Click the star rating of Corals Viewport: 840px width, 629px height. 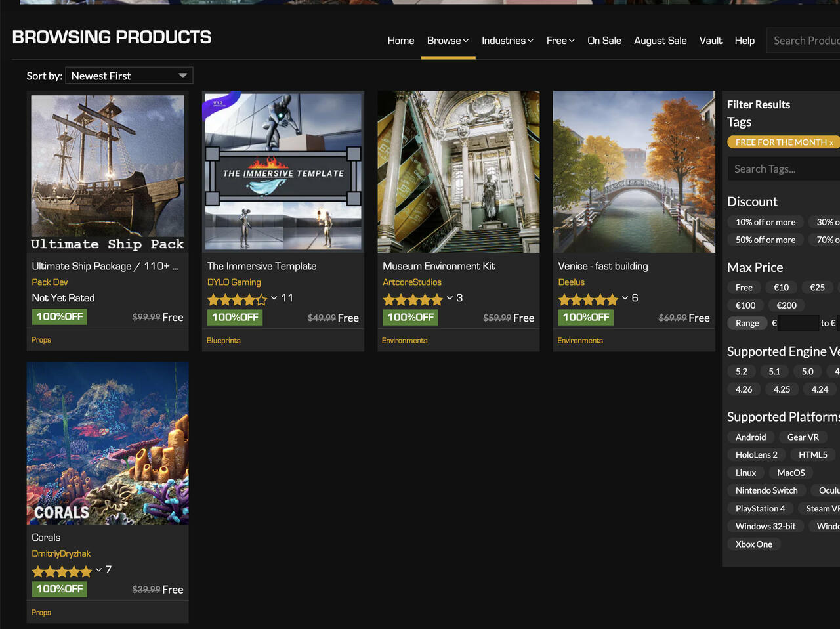tap(62, 572)
